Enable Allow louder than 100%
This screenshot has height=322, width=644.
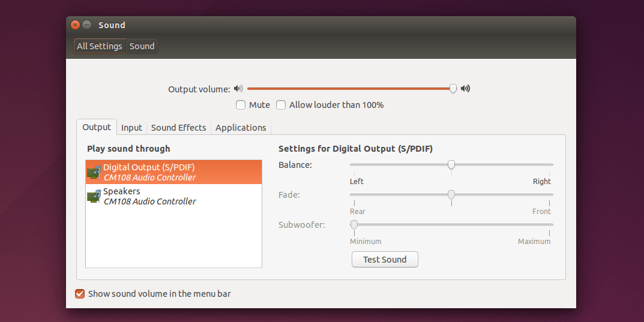281,105
